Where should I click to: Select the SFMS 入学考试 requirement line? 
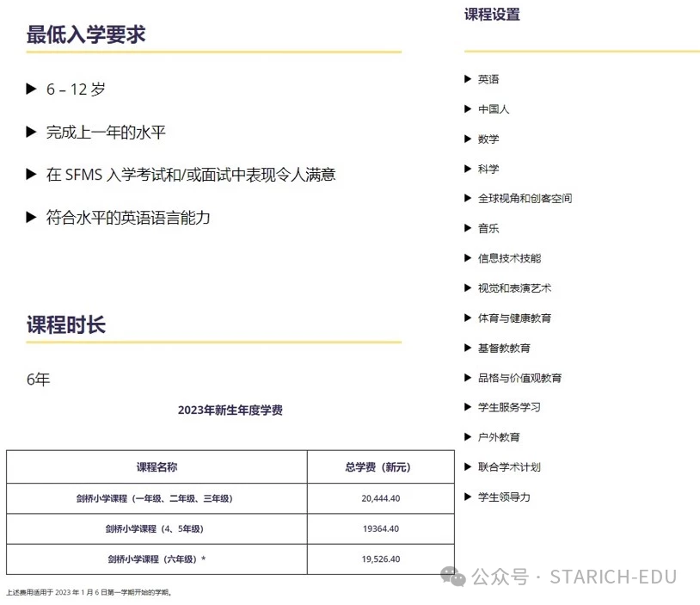click(191, 174)
